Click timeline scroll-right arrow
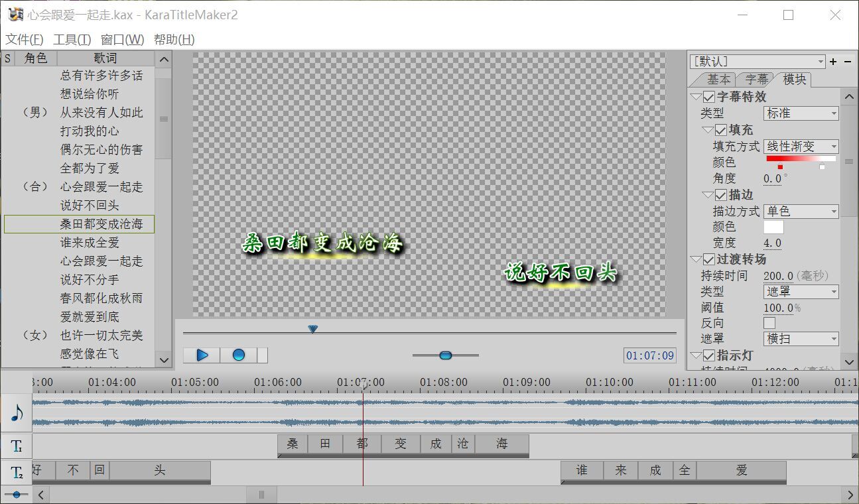The width and height of the screenshot is (859, 504). pos(850,495)
